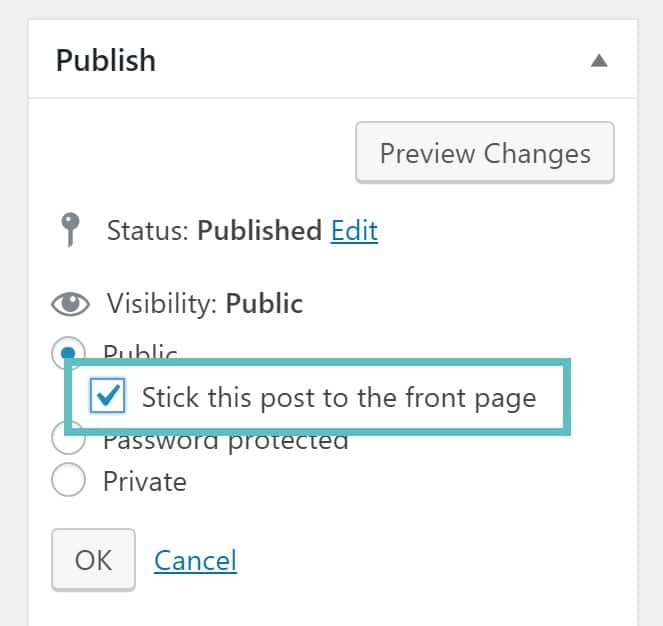
Task: Select the Public radio button
Action: [x=68, y=352]
